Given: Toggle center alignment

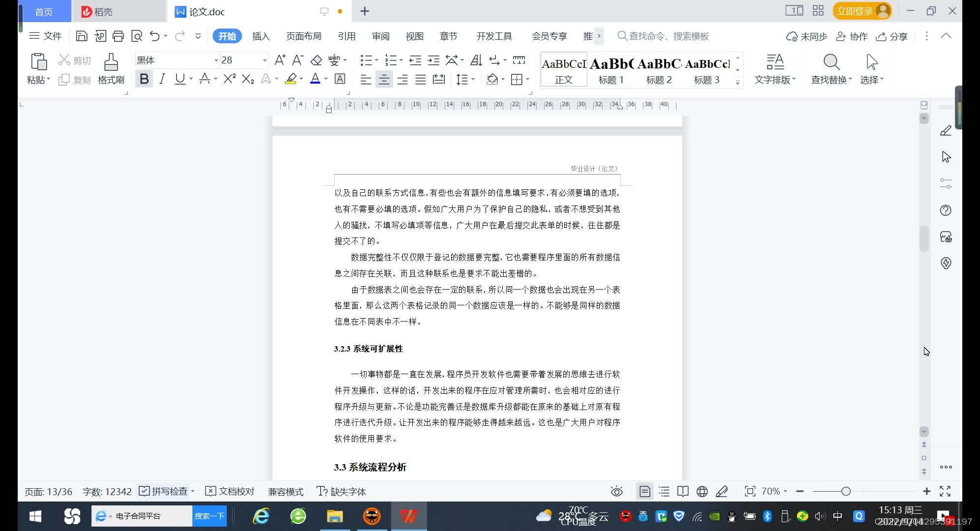Looking at the screenshot, I should [x=384, y=79].
